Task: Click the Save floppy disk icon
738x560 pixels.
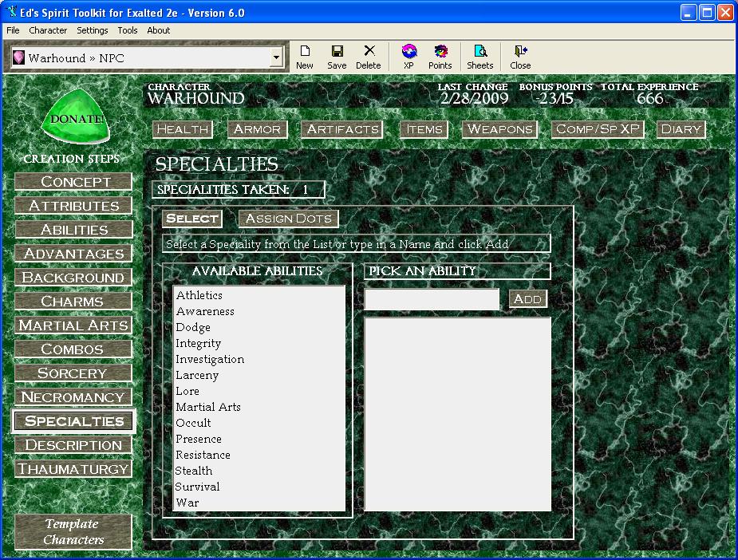Action: (x=337, y=51)
